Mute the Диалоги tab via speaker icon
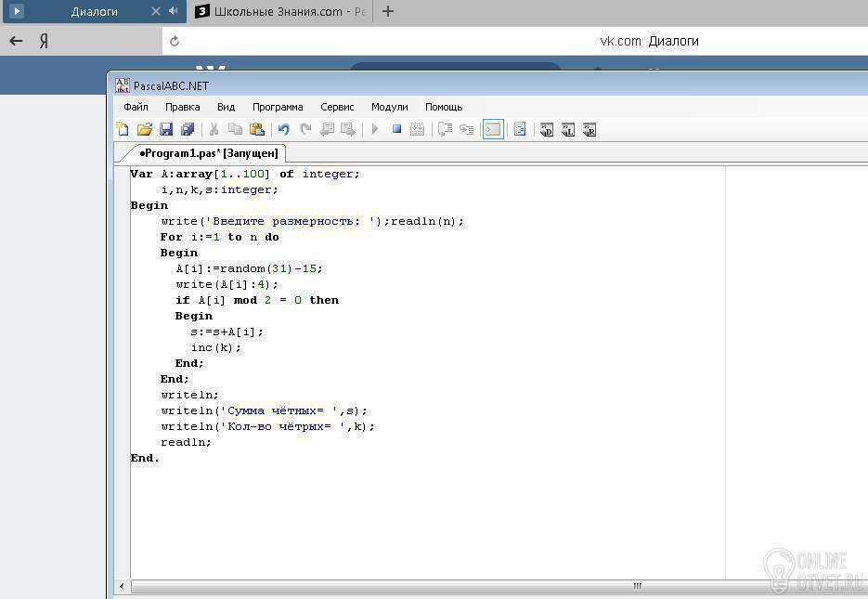 [x=174, y=11]
